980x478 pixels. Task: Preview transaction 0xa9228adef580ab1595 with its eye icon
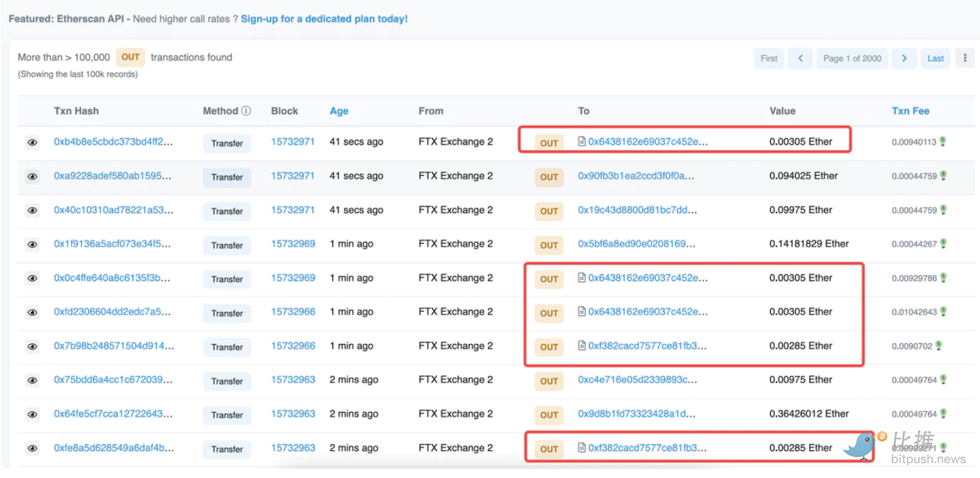click(x=32, y=176)
